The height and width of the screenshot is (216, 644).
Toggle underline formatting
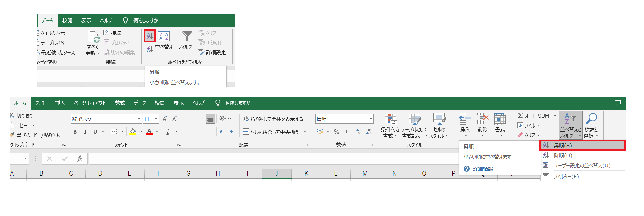(x=95, y=132)
